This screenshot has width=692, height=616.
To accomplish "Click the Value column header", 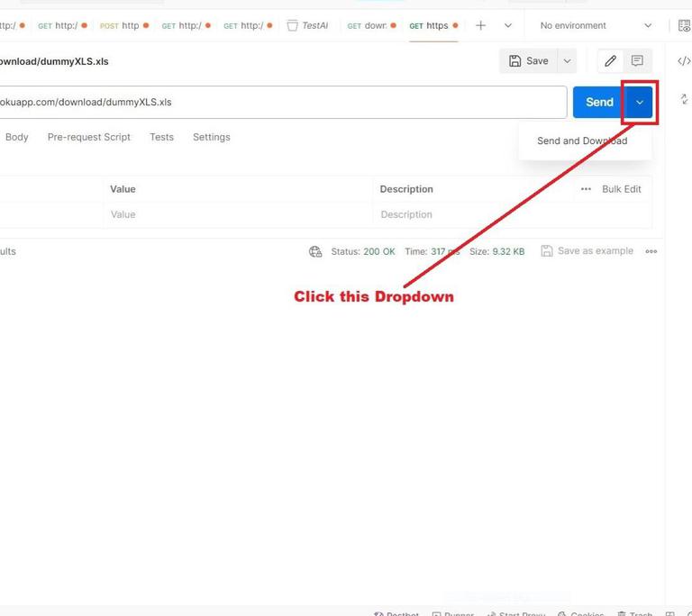I will (123, 189).
